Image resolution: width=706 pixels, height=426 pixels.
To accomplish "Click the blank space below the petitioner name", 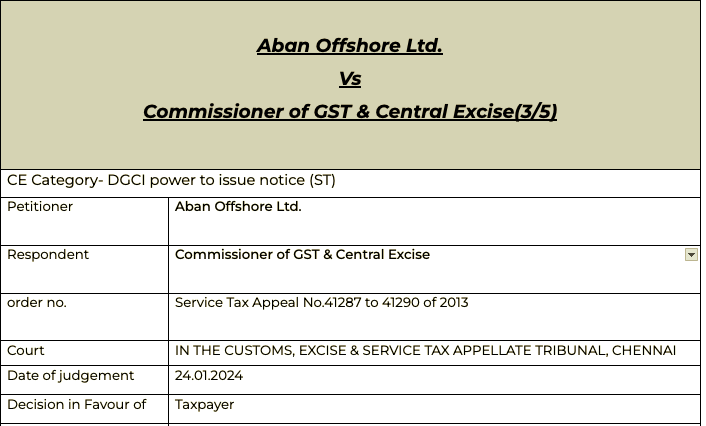I will 434,231.
